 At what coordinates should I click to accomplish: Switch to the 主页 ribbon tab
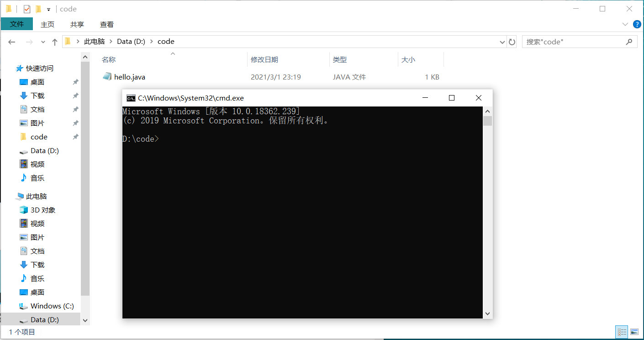coord(48,24)
